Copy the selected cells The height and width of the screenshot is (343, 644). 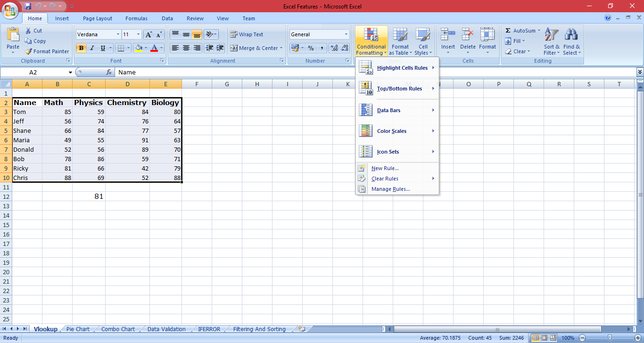[x=35, y=41]
